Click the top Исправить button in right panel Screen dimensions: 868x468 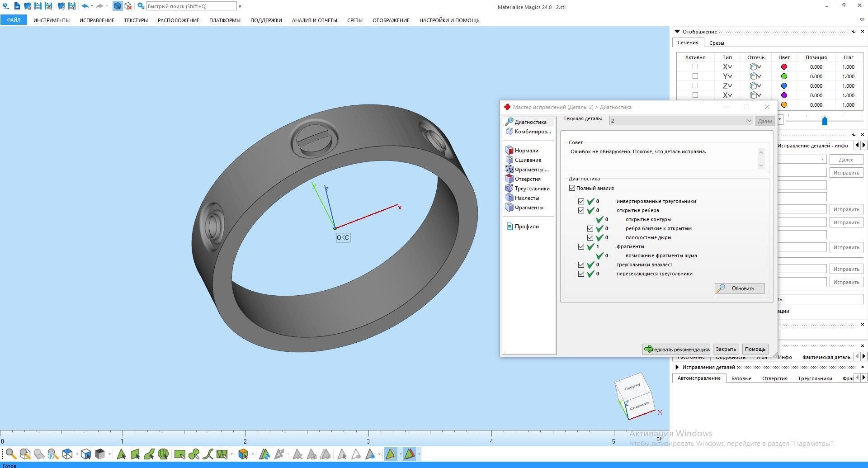(846, 173)
